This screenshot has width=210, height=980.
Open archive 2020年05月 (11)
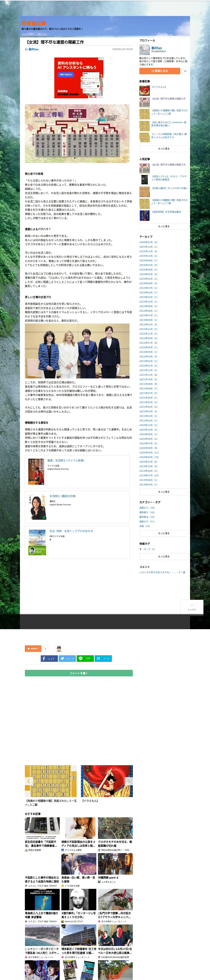pos(149,453)
